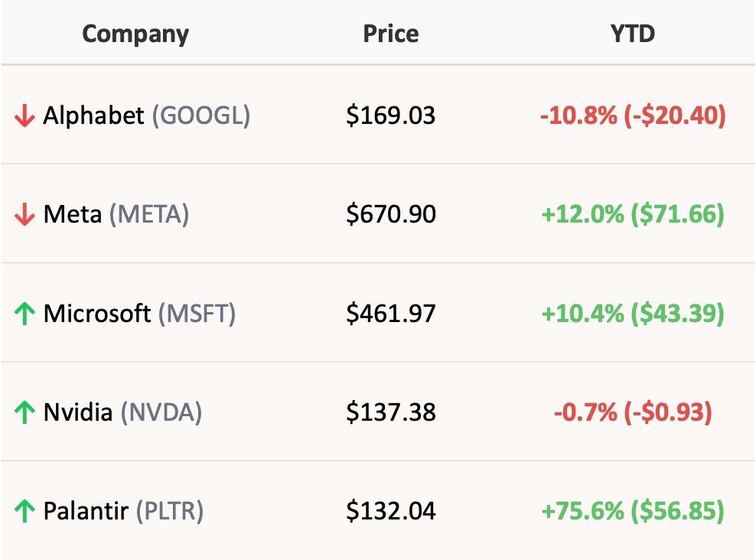Select Microsoft's $461.97 price

391,313
